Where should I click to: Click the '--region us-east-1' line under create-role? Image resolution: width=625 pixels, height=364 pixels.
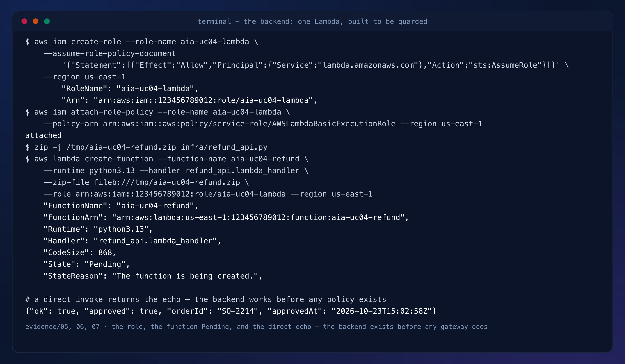(85, 77)
